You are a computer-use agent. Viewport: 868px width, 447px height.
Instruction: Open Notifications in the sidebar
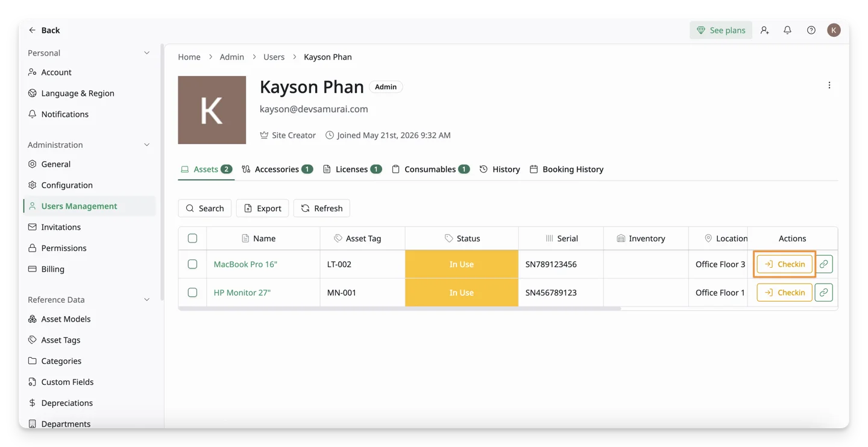coord(89,115)
